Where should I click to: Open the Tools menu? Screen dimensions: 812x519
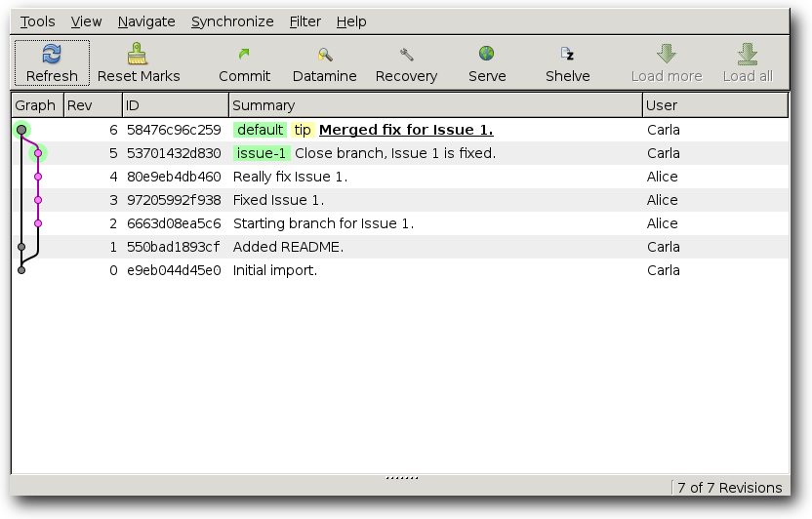click(37, 21)
